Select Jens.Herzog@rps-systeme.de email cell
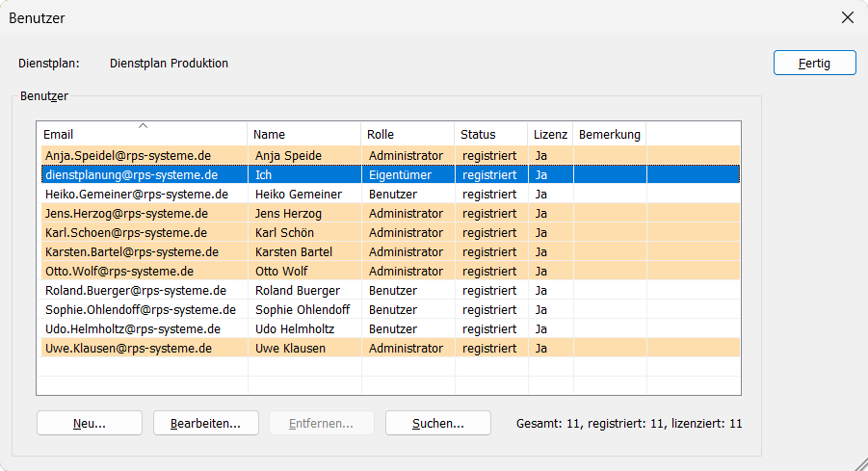This screenshot has width=868, height=471. (144, 214)
